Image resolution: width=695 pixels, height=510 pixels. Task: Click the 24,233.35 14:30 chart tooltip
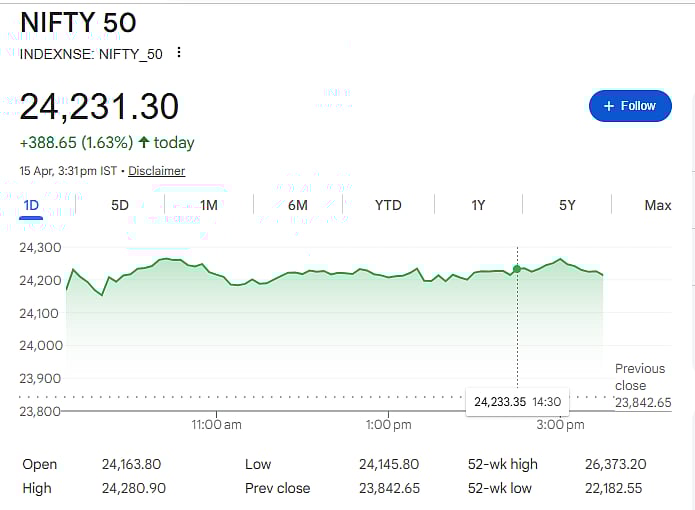[x=518, y=401]
